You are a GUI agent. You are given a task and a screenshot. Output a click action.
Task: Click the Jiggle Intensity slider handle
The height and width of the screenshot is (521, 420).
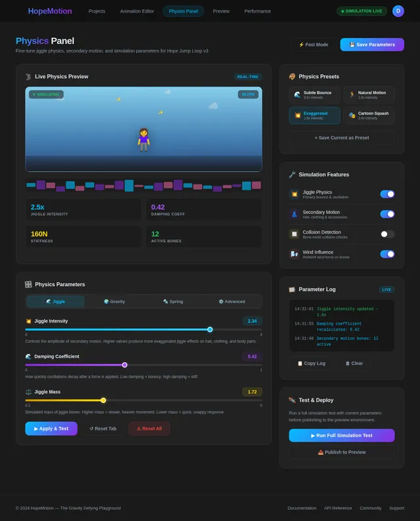pyautogui.click(x=210, y=329)
